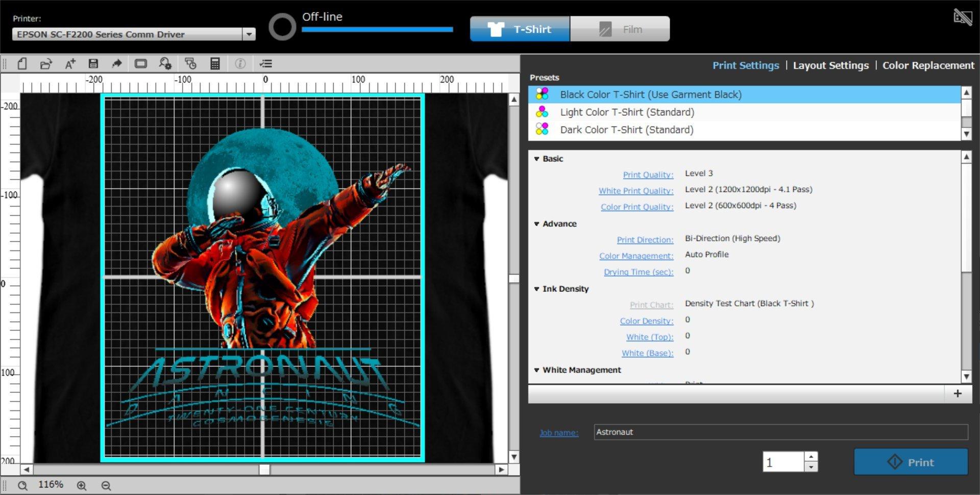Collapse the Advance settings section

[x=536, y=224]
